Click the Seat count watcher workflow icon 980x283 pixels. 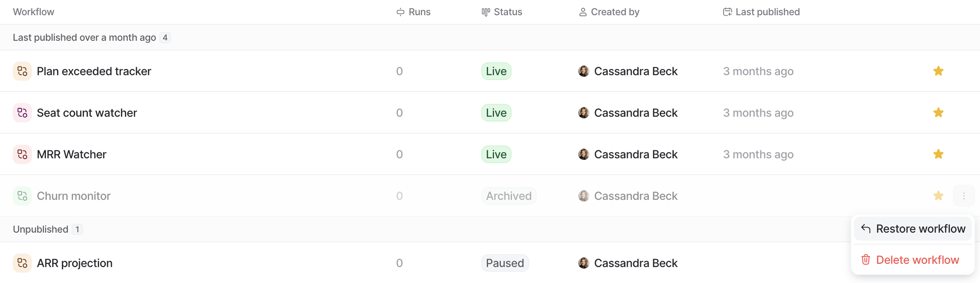pos(22,113)
